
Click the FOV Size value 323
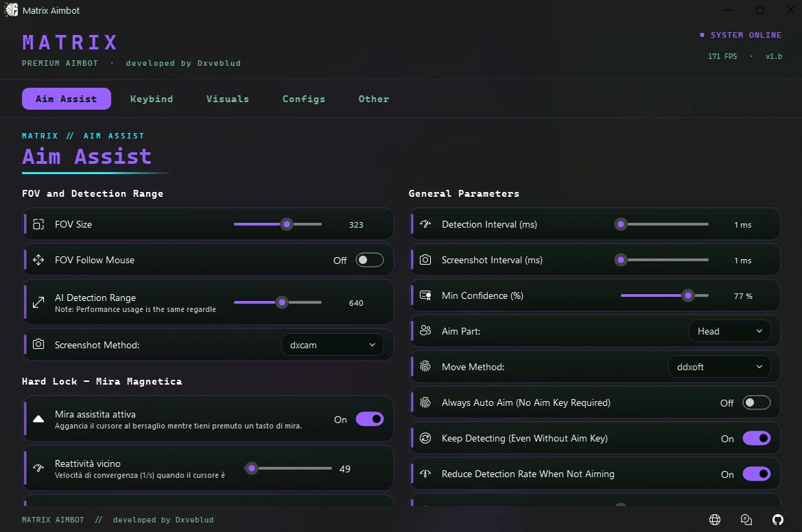click(x=356, y=224)
